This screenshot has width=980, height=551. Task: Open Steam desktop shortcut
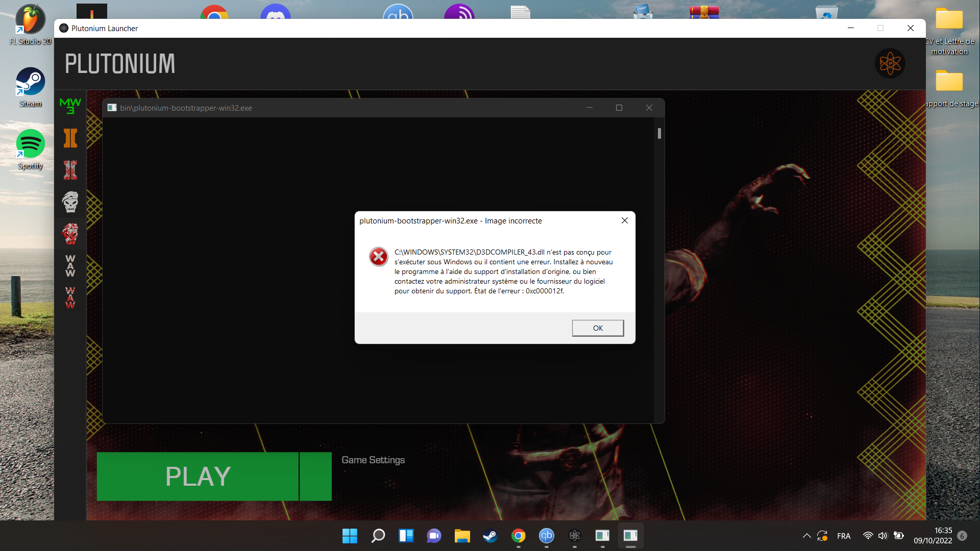pyautogui.click(x=30, y=87)
